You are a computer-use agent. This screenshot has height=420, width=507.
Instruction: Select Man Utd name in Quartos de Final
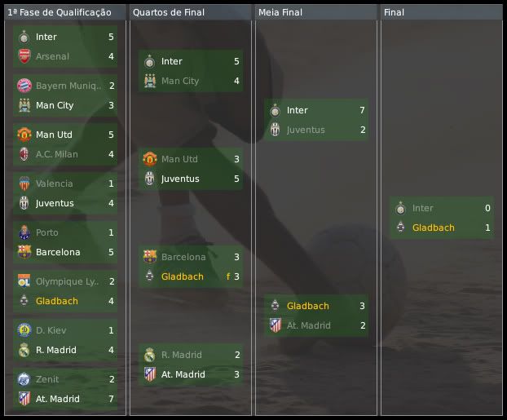(179, 159)
